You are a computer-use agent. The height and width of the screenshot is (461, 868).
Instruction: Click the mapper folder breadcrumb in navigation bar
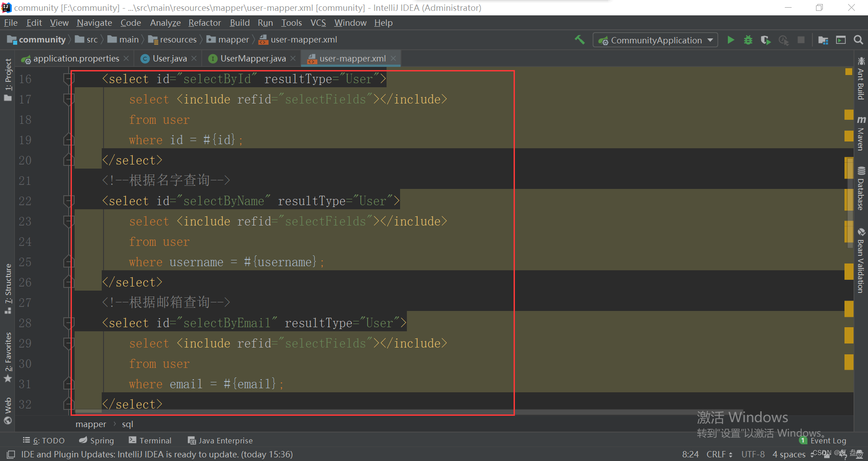point(228,40)
